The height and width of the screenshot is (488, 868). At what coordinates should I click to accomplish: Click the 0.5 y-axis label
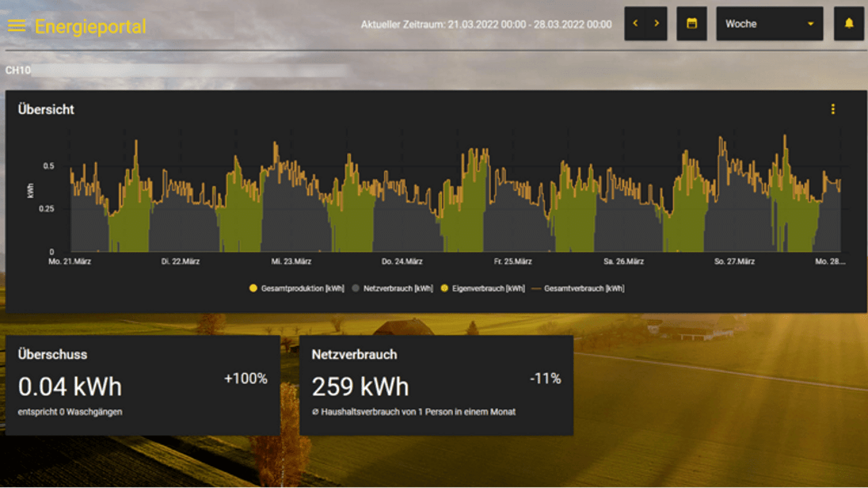click(x=48, y=166)
